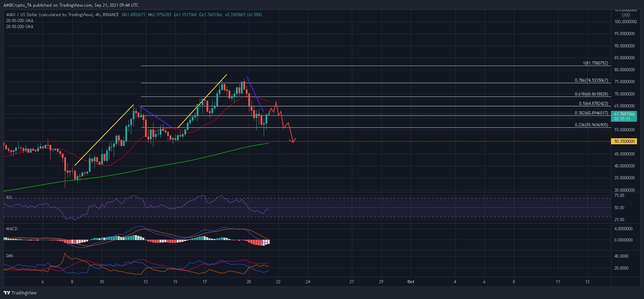Click the +0.3585869 (+0.58%) change value
The height and width of the screenshot is (299, 644).
coord(243,15)
